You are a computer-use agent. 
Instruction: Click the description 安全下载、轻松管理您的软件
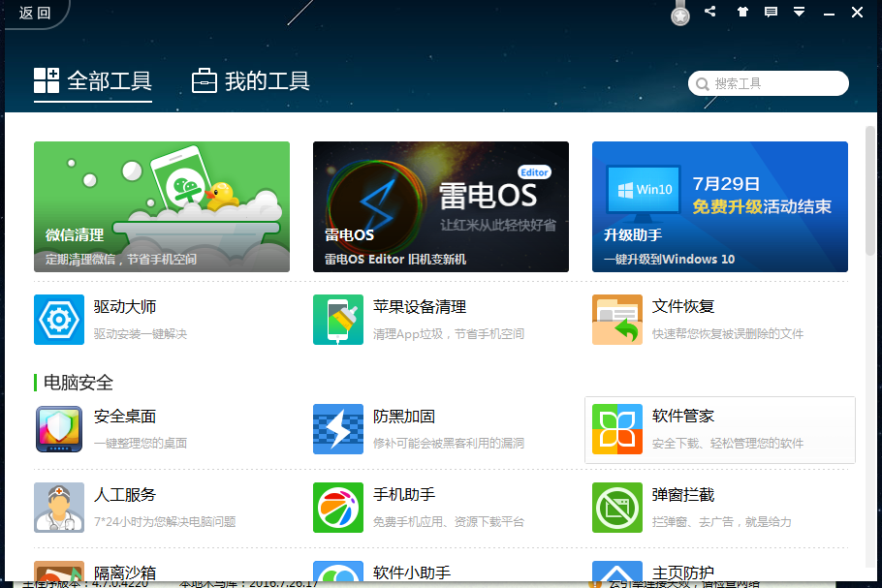(728, 444)
